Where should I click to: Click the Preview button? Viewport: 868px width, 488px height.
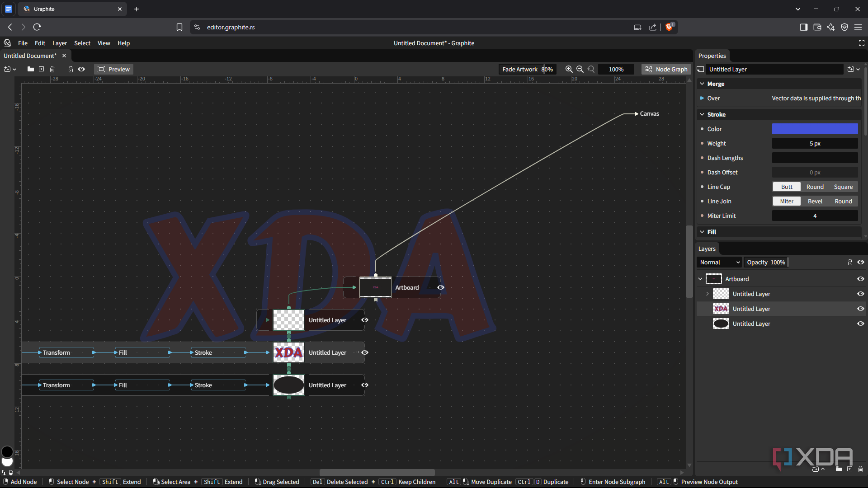coord(113,69)
